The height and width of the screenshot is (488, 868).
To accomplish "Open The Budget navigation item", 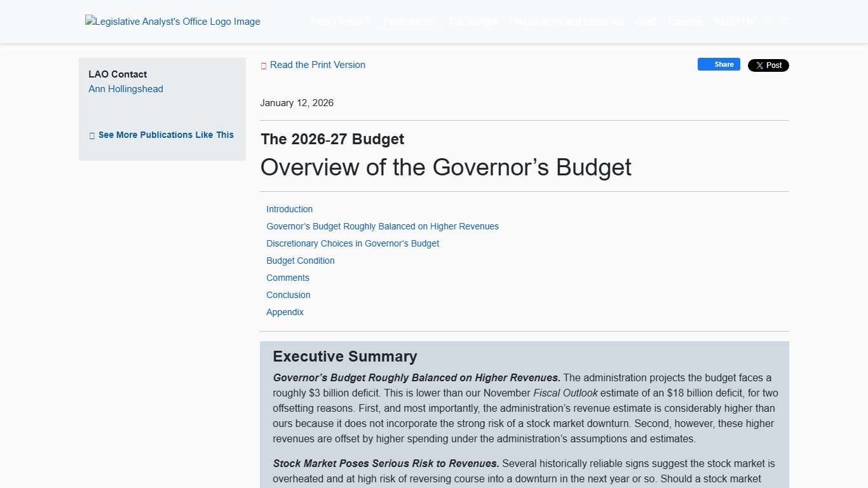I will pos(473,21).
